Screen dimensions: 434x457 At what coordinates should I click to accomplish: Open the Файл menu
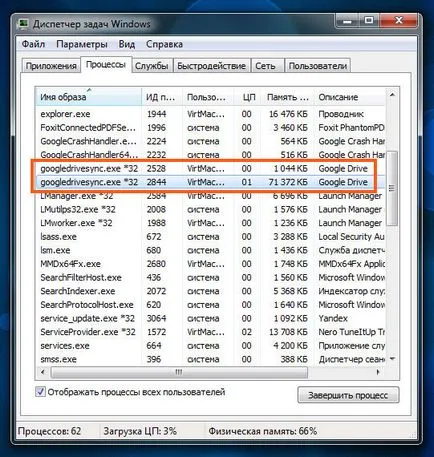click(33, 44)
